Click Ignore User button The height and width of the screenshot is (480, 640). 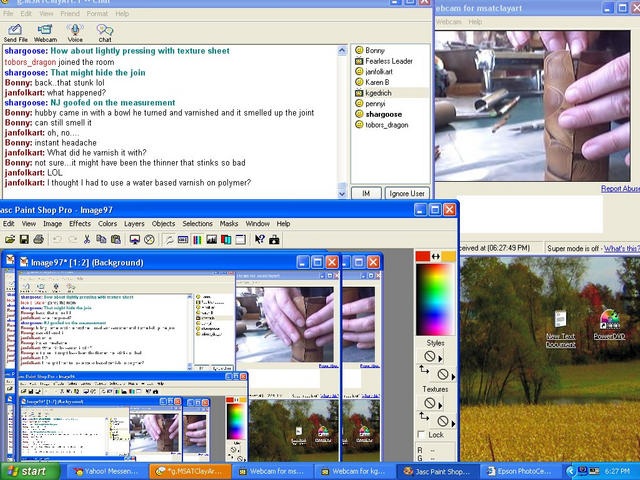407,193
